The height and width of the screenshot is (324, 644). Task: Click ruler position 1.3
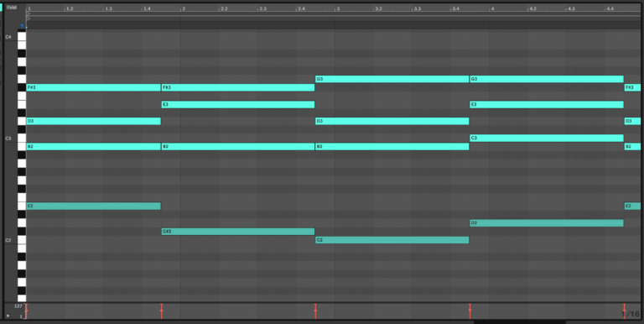[x=108, y=8]
